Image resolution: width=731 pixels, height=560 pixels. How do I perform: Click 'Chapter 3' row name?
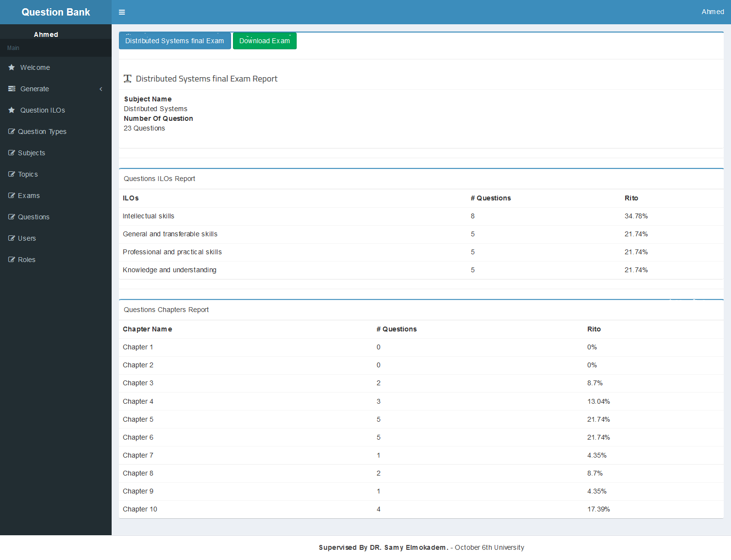[138, 383]
